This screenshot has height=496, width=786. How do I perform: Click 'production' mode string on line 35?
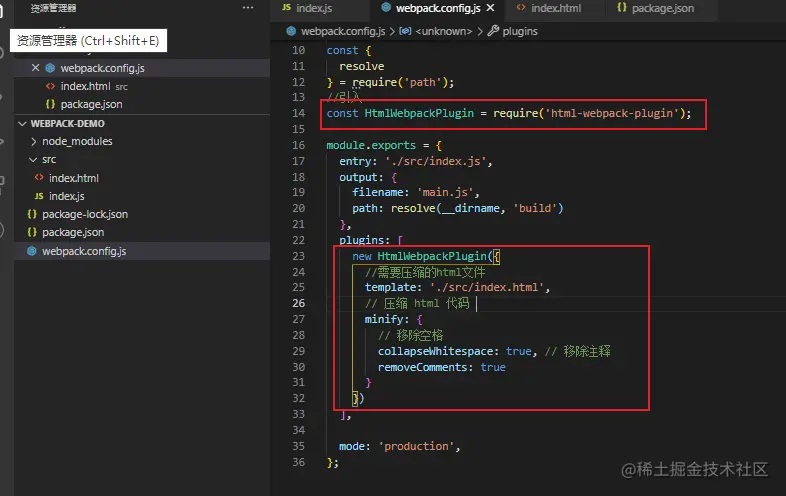416,446
